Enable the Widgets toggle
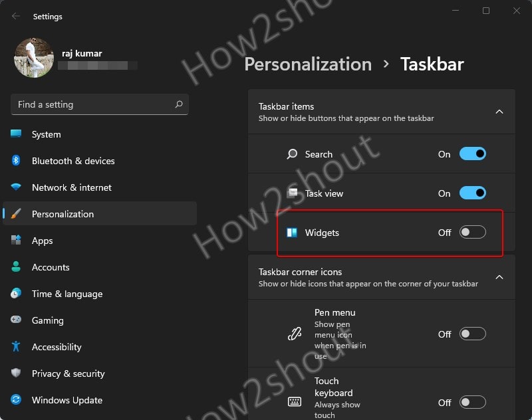Viewport: 532px width, 420px height. tap(472, 232)
